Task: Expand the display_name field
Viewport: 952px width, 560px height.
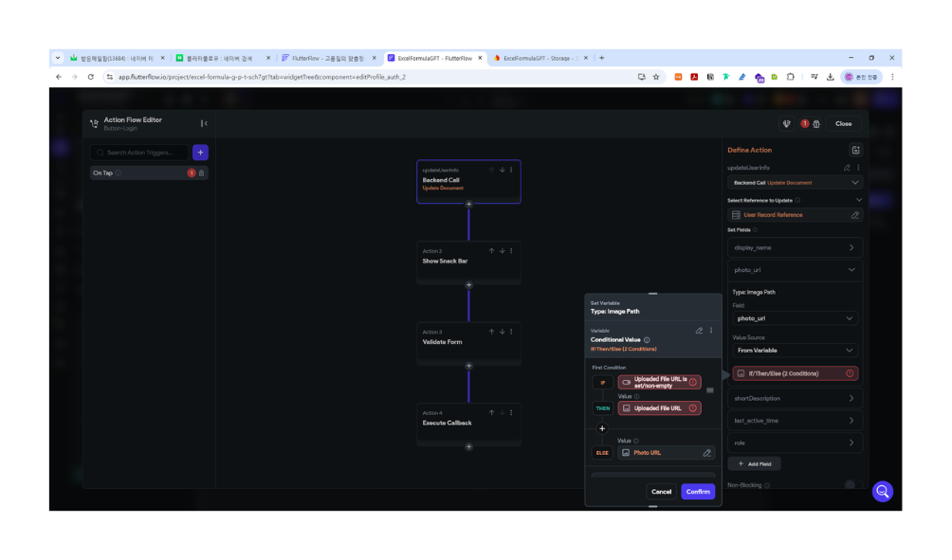Action: [795, 247]
